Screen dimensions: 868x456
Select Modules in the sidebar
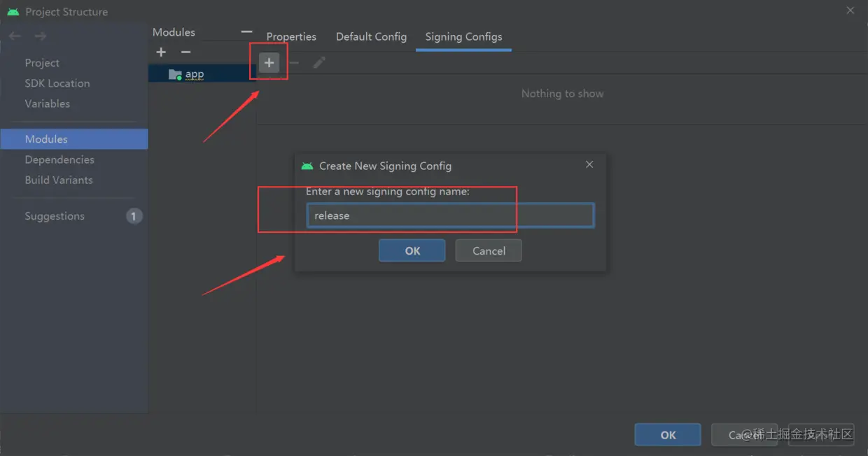[74, 139]
